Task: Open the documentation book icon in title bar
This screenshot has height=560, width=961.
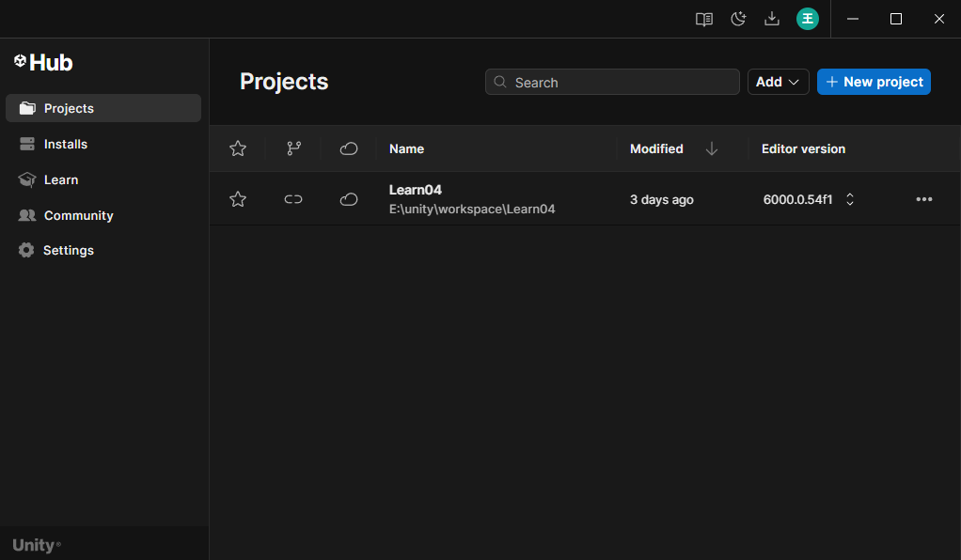Action: pyautogui.click(x=704, y=19)
